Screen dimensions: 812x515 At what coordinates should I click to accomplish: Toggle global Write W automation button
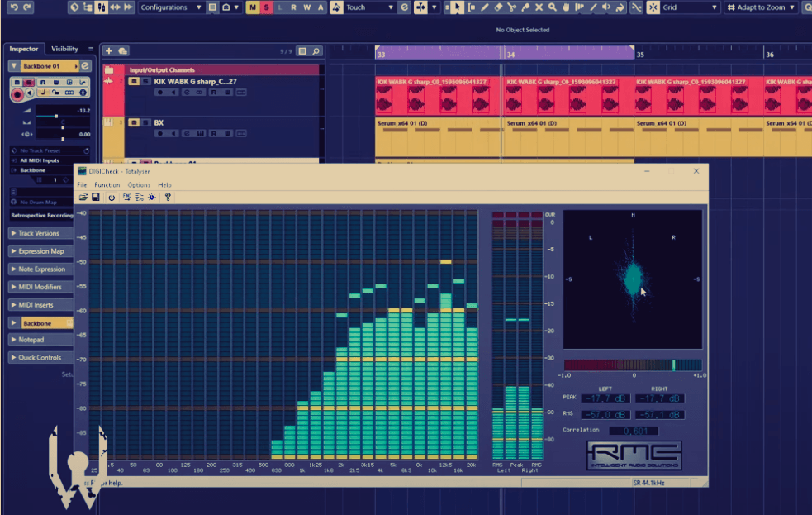307,7
